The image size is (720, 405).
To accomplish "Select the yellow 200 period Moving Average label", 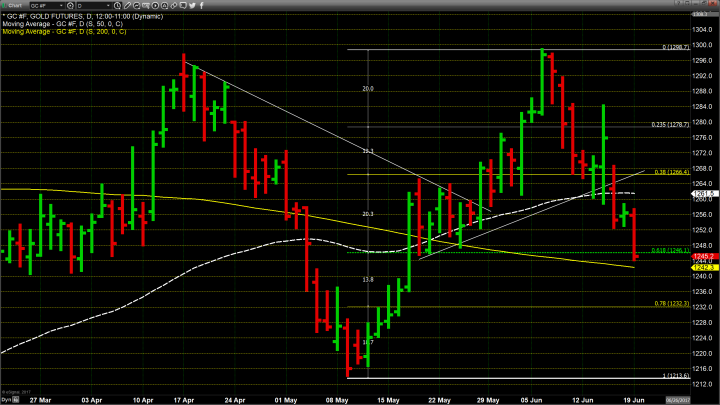I will click(x=64, y=32).
